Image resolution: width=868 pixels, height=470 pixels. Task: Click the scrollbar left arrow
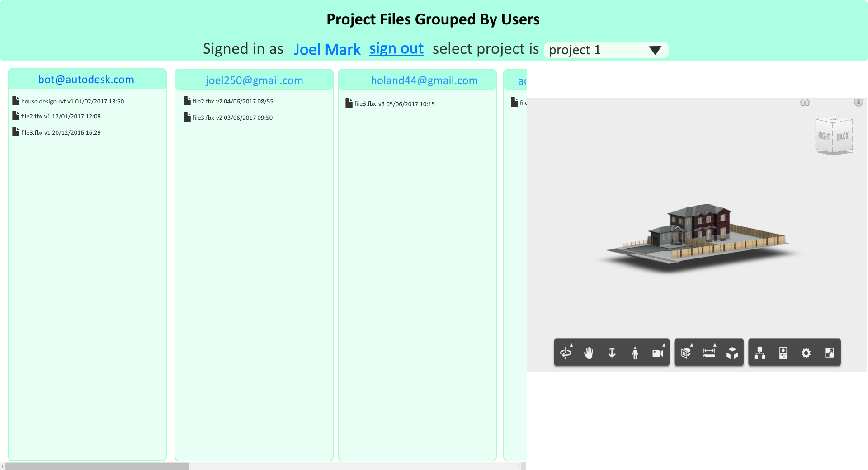[x=2, y=466]
